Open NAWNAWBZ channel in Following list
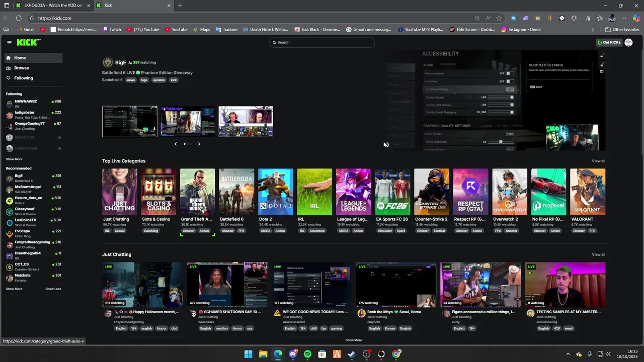This screenshot has height=362, width=644. pyautogui.click(x=34, y=104)
